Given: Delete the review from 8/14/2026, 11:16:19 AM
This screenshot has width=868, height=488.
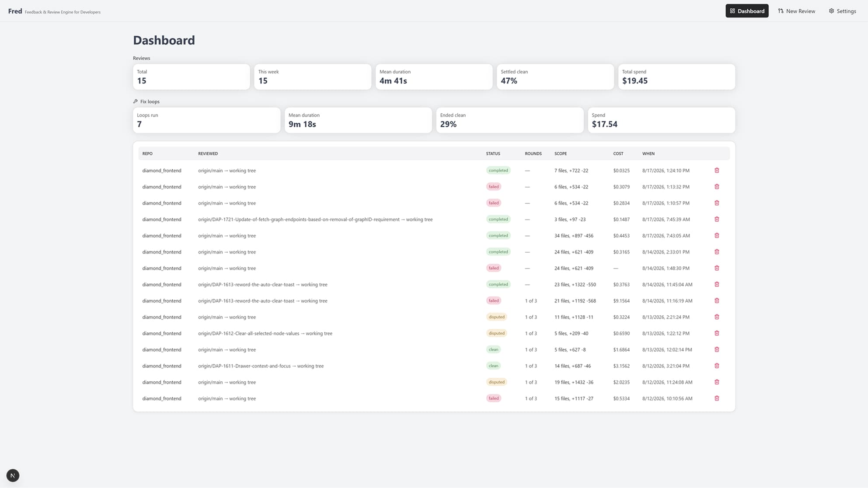Looking at the screenshot, I should click(x=717, y=301).
